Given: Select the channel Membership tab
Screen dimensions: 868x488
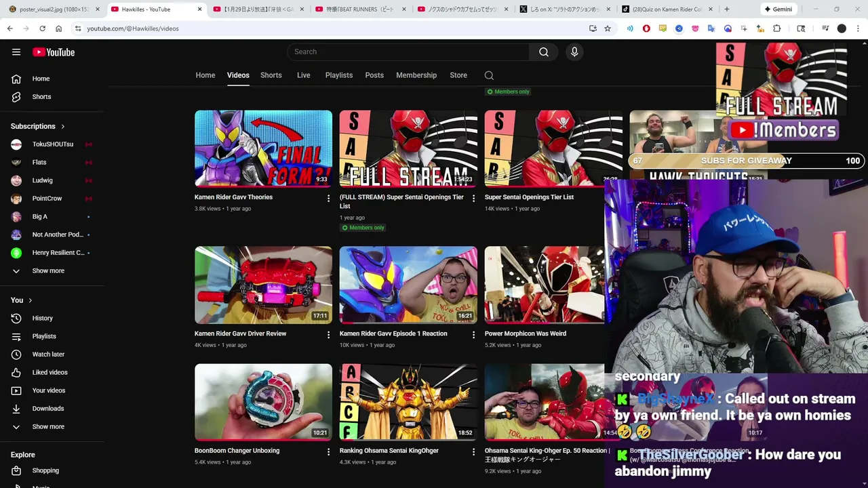Looking at the screenshot, I should click(x=416, y=75).
